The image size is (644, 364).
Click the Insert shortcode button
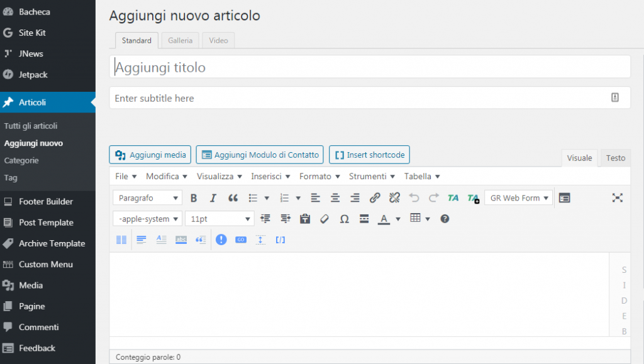pos(369,155)
